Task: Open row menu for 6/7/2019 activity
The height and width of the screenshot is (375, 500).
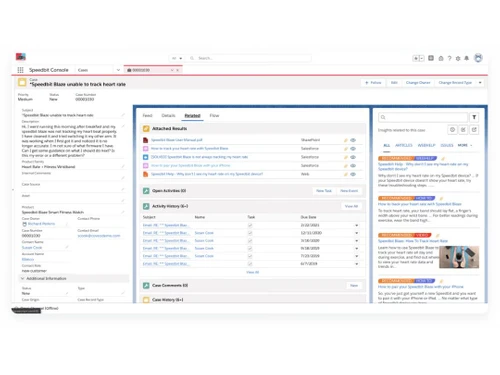Action: (357, 264)
